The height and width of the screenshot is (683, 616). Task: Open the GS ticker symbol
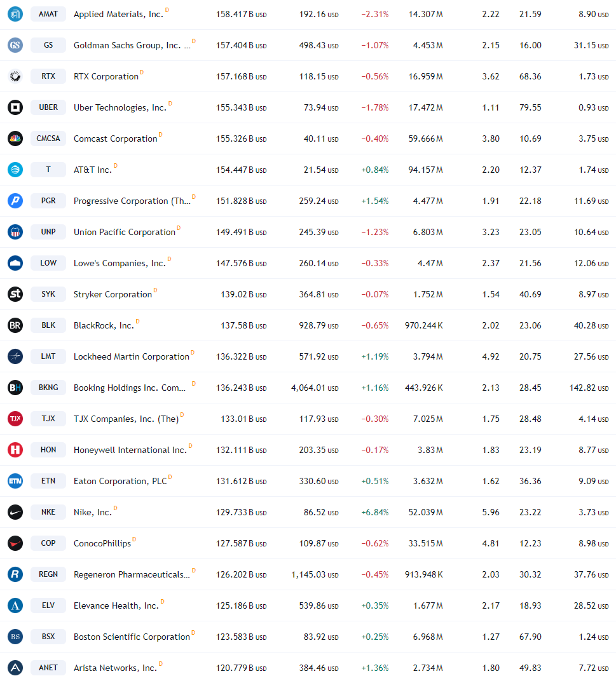(48, 45)
